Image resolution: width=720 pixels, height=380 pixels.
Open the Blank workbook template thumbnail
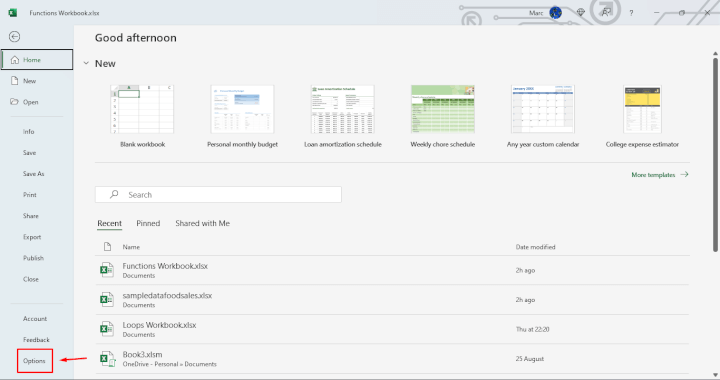click(x=142, y=109)
